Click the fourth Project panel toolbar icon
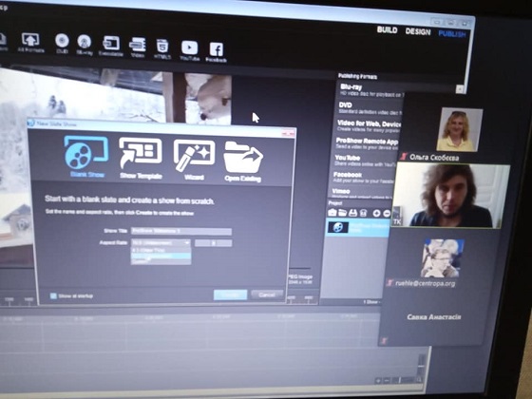This screenshot has height=399, width=532. pyautogui.click(x=363, y=213)
